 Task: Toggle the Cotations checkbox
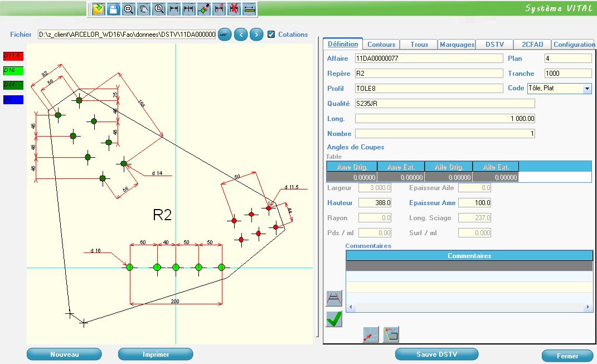tap(271, 34)
